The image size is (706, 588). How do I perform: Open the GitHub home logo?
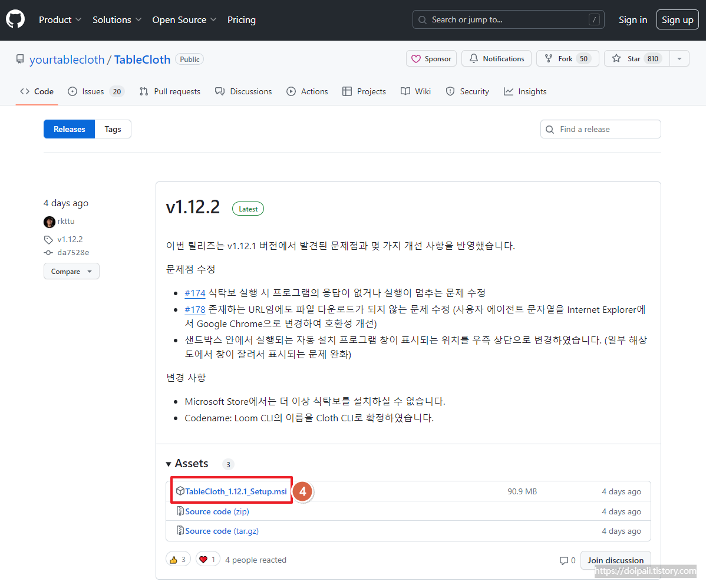pos(15,20)
